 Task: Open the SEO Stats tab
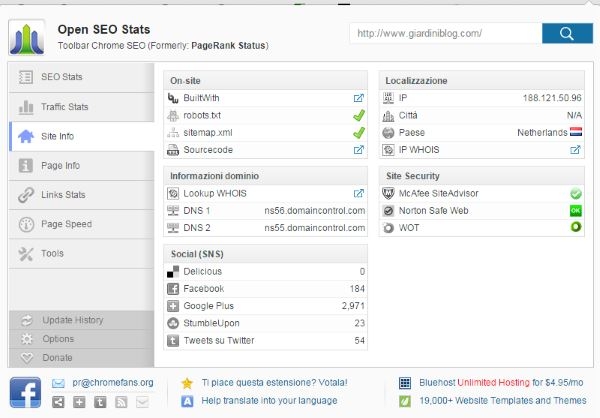pyautogui.click(x=82, y=77)
